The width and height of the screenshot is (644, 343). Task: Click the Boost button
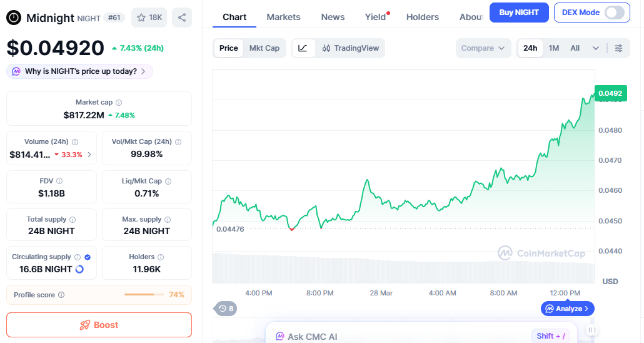99,325
